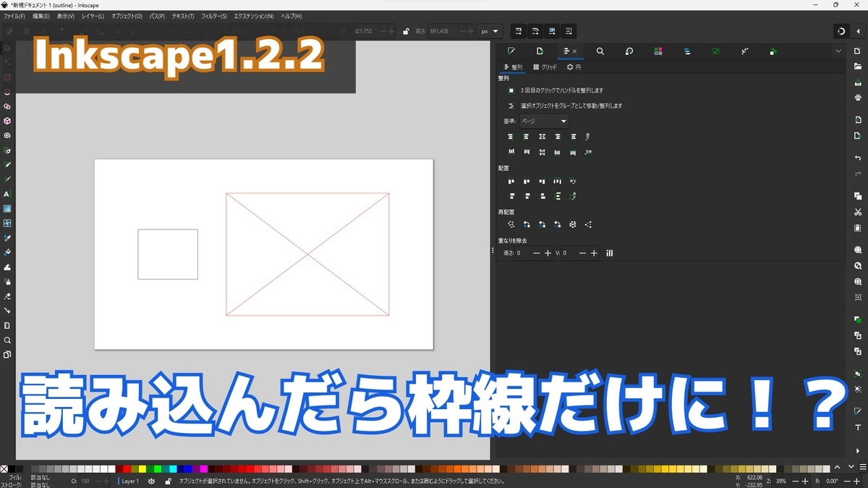Click the New document icon in command bar

point(858,51)
